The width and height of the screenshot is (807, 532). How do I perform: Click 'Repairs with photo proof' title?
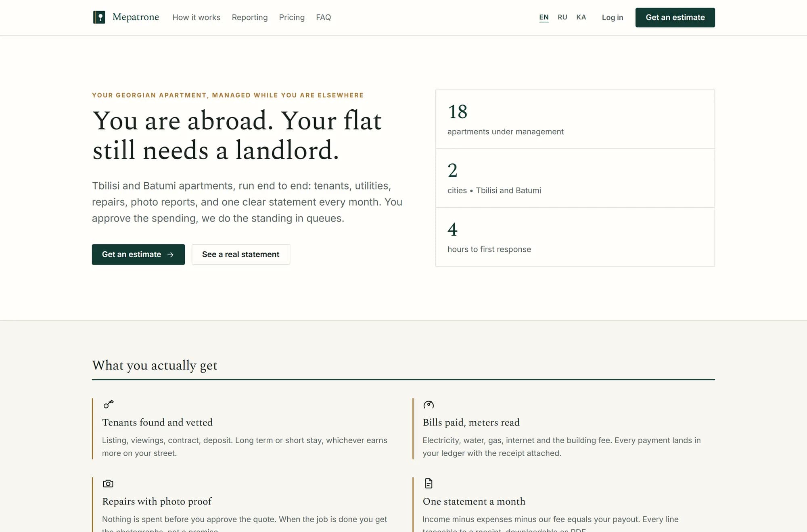click(x=157, y=501)
